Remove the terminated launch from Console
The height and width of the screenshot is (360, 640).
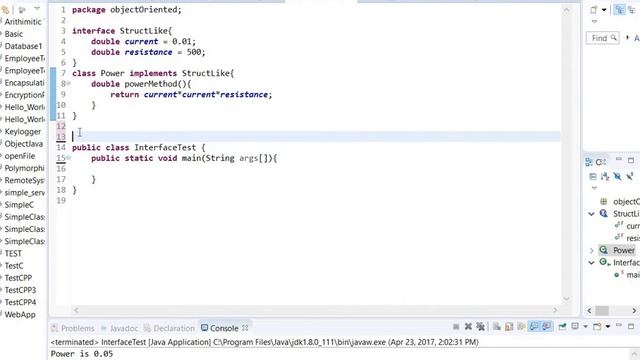(468, 327)
